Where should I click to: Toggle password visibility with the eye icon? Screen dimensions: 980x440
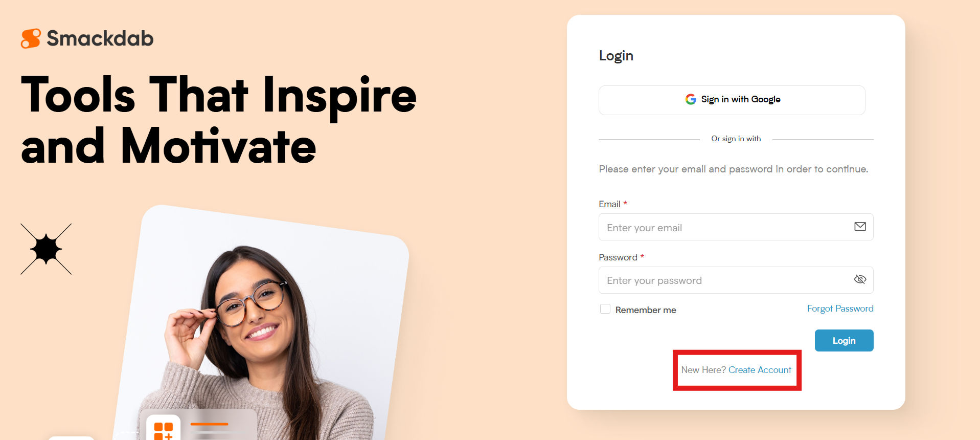(x=860, y=279)
